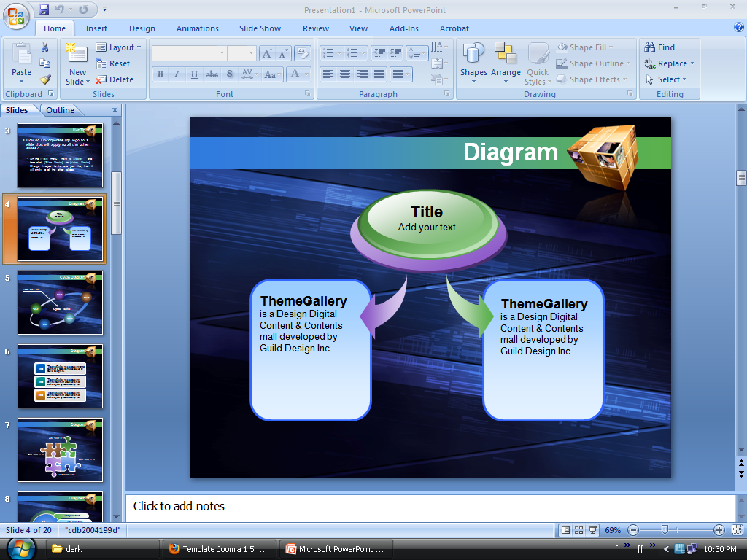Toggle Bold formatting
This screenshot has width=747, height=560.
coord(160,74)
